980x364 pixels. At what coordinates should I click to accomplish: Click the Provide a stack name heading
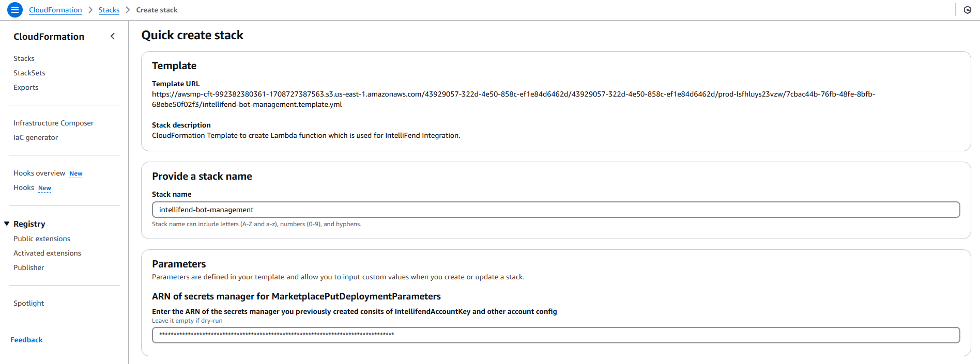coord(202,176)
